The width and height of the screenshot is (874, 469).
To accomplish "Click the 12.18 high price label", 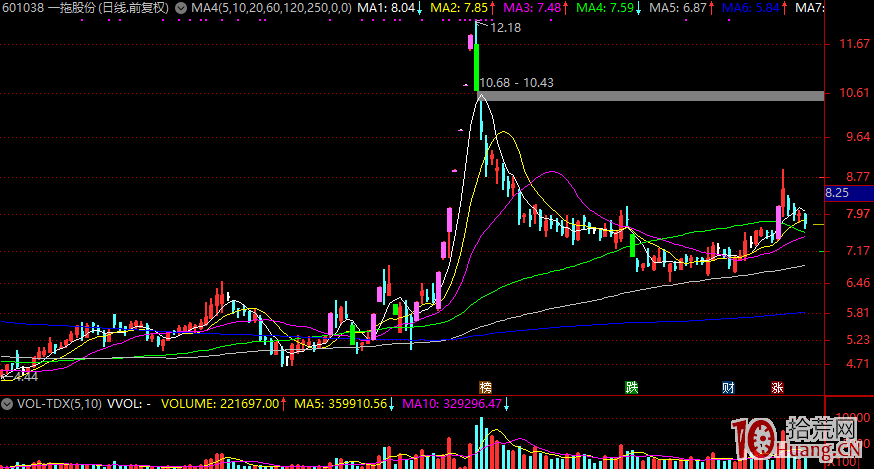I will (x=506, y=28).
